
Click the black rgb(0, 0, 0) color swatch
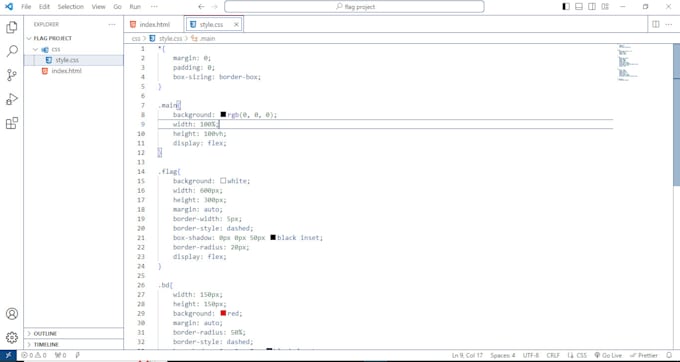coord(223,114)
